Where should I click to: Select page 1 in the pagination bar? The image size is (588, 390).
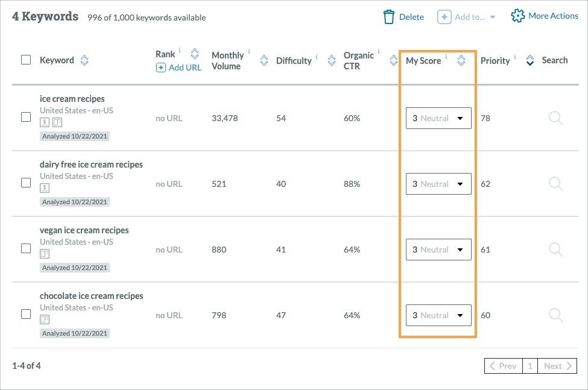530,365
